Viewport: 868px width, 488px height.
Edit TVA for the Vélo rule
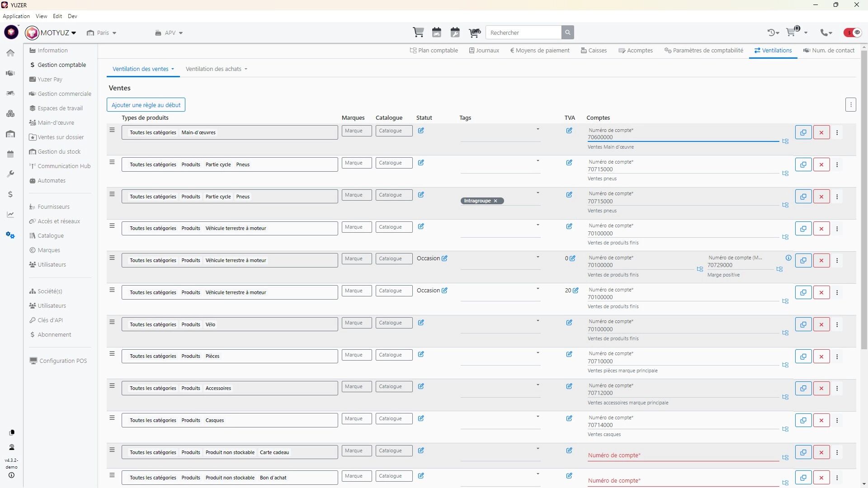pyautogui.click(x=569, y=323)
